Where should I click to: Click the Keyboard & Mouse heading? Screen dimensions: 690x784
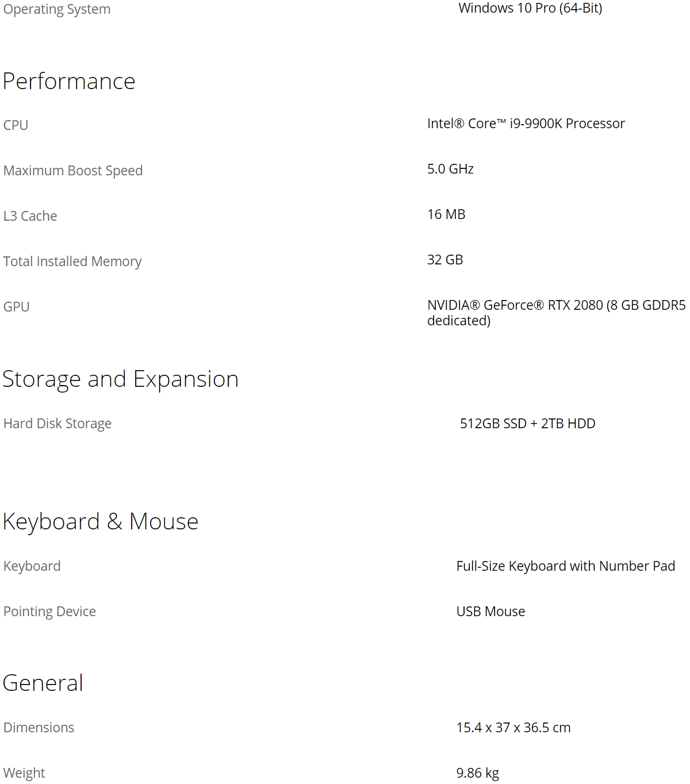101,522
